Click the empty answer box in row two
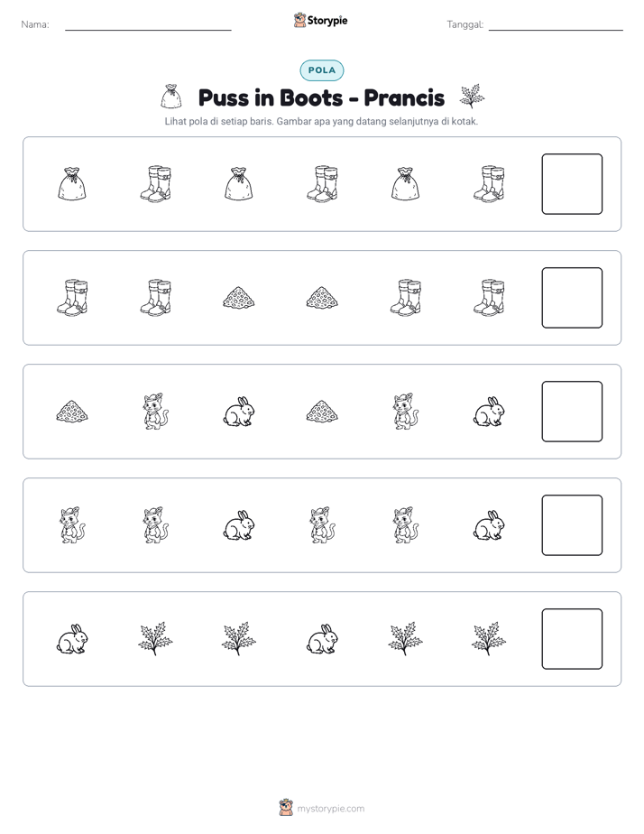This screenshot has width=644, height=834. click(572, 298)
